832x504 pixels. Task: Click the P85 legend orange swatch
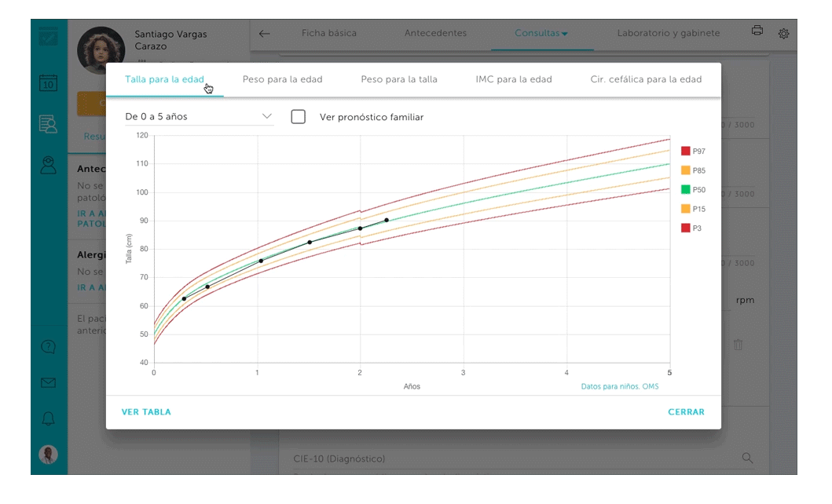coord(686,170)
